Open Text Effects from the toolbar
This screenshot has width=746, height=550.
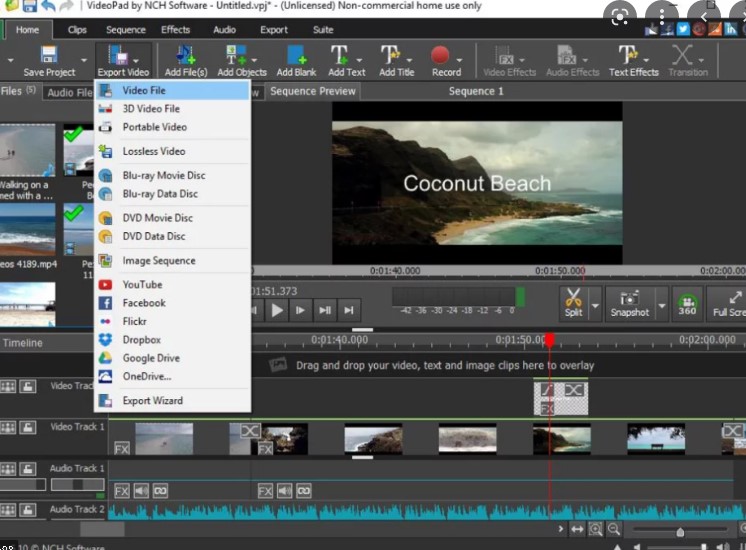click(x=628, y=55)
